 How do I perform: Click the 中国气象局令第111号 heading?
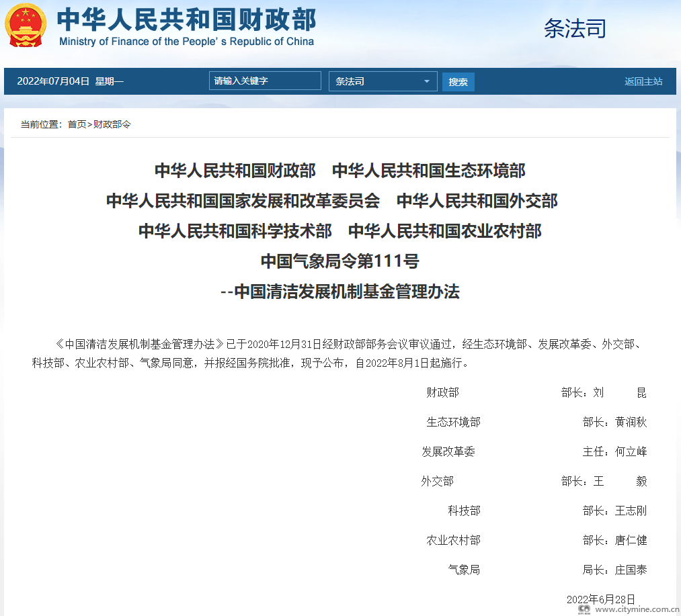coord(339,261)
